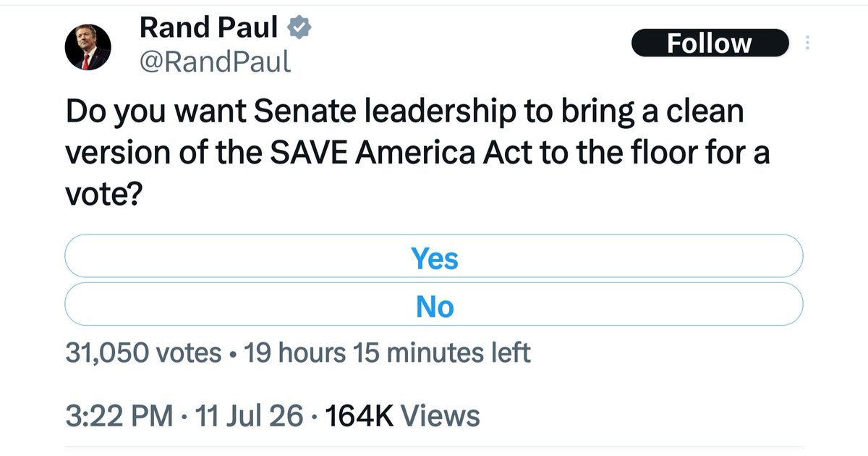Follow the Rand Paul account
This screenshot has width=868, height=456.
pyautogui.click(x=709, y=43)
